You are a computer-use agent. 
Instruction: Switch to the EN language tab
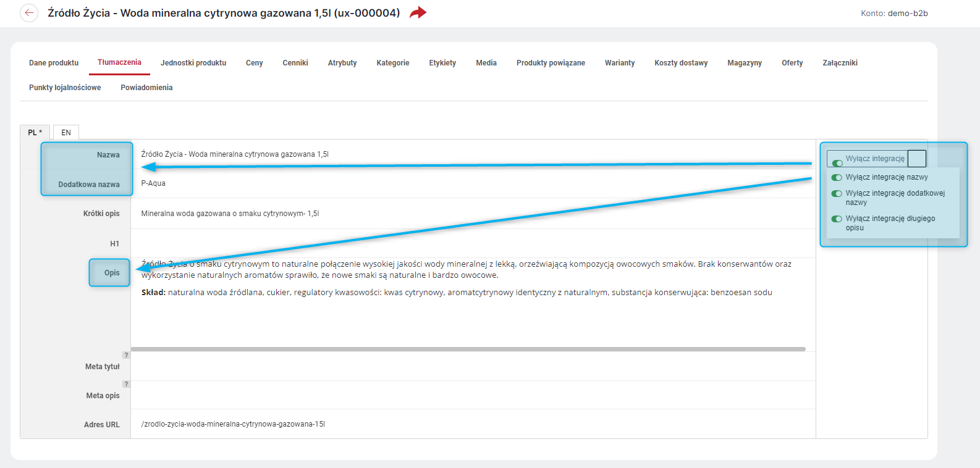click(66, 132)
